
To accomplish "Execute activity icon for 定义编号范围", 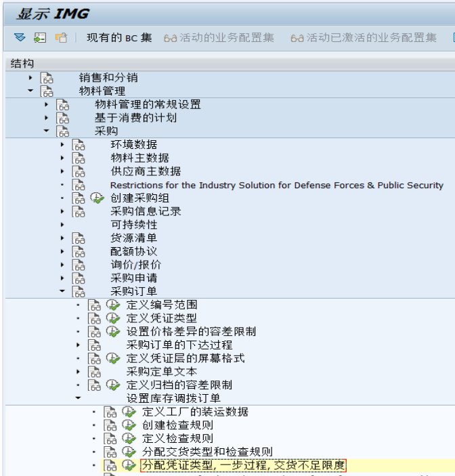I will pos(113,305).
